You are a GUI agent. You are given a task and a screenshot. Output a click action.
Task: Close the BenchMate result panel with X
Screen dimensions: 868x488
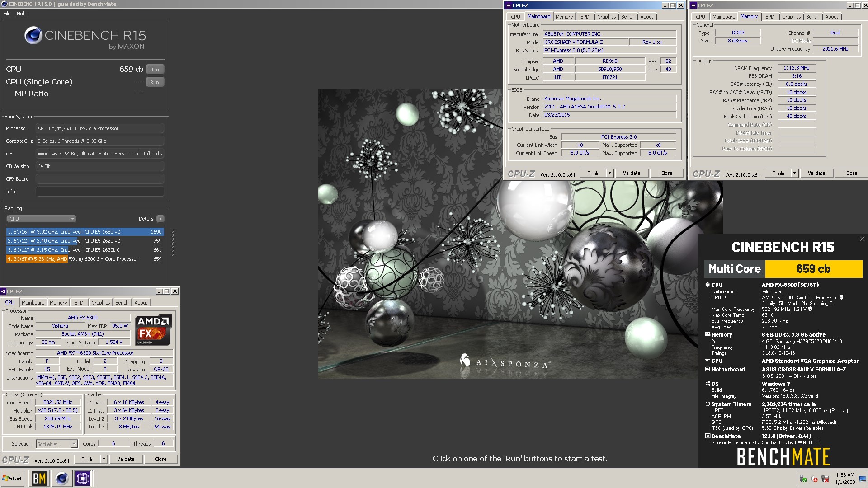point(862,239)
